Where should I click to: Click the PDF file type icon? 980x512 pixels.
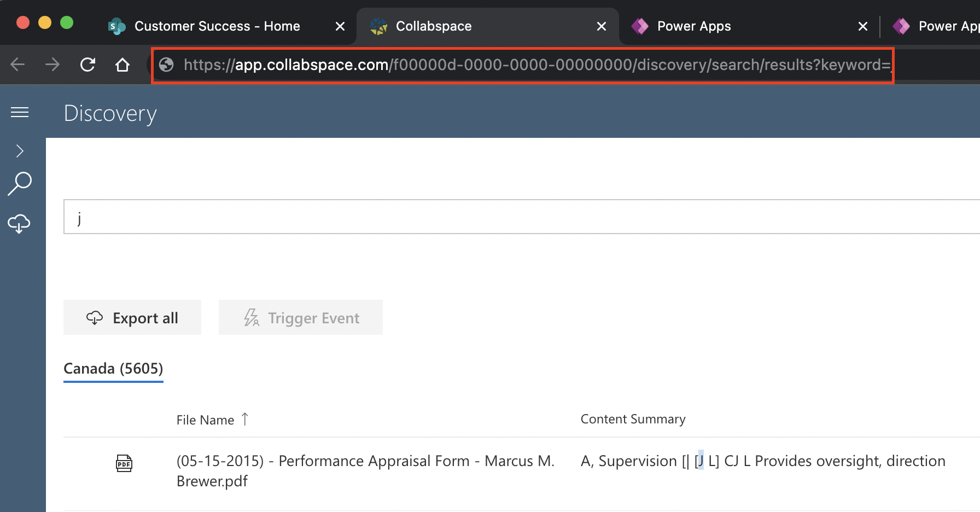pyautogui.click(x=124, y=462)
